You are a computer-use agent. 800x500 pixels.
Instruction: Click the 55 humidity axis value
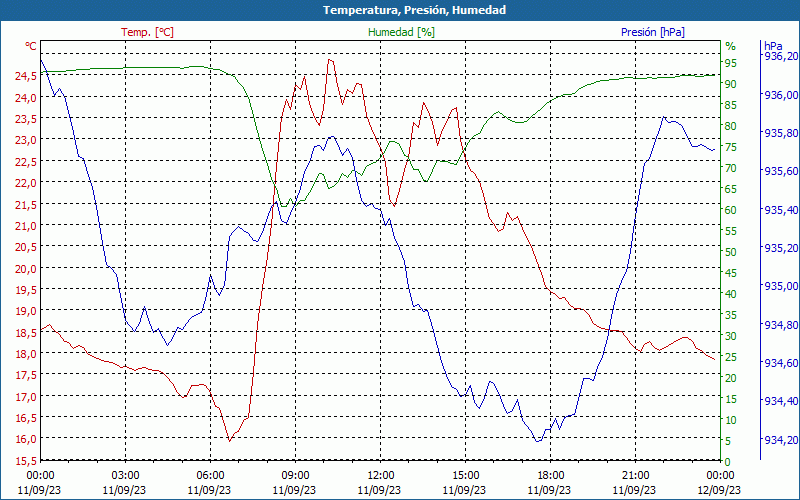(x=731, y=231)
